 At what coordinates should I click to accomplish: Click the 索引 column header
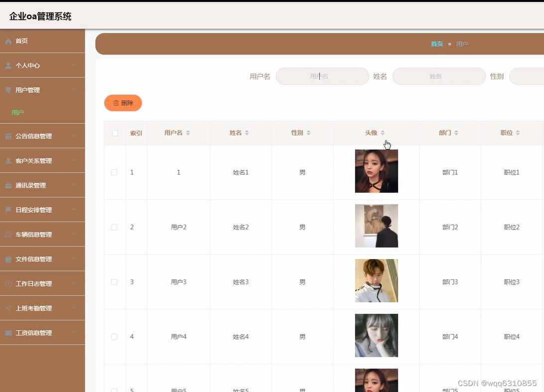(x=136, y=133)
